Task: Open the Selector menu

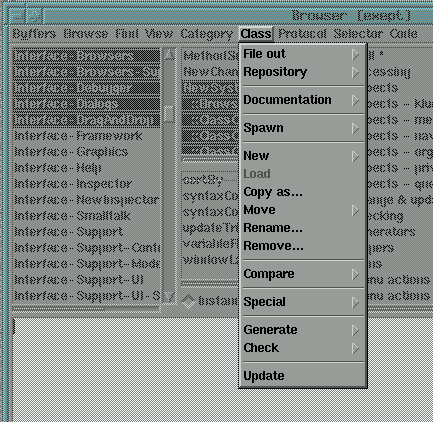Action: click(x=358, y=34)
